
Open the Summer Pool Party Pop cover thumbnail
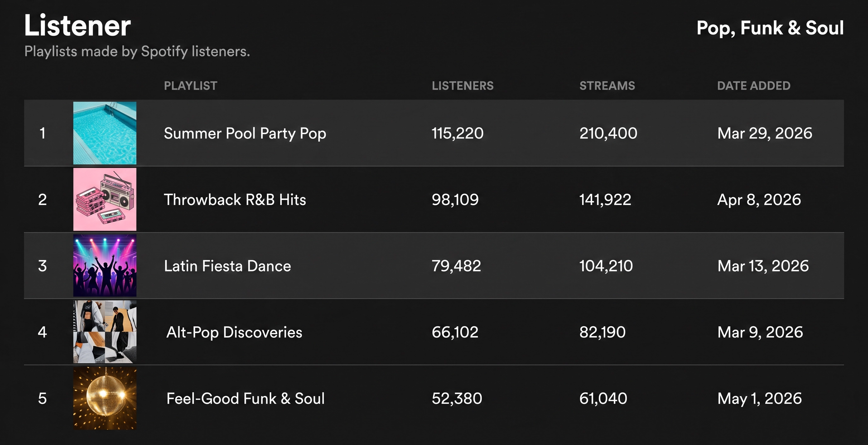105,133
